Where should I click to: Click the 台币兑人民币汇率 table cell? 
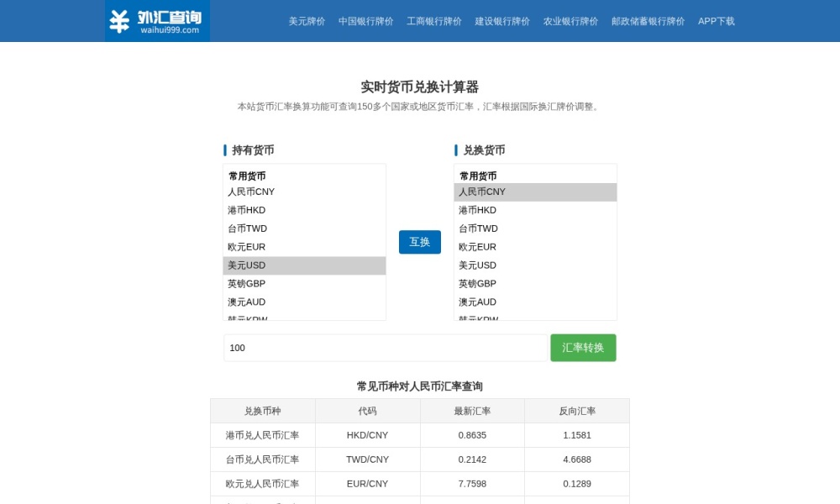pos(262,459)
